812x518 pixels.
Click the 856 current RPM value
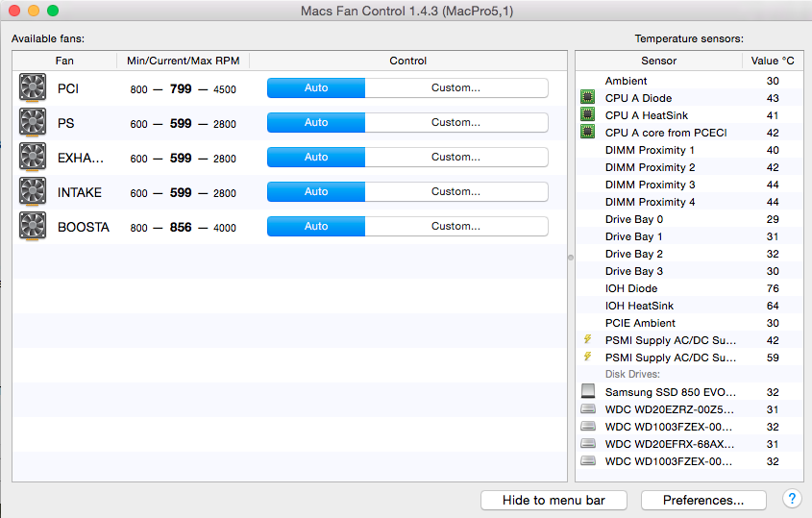(181, 227)
